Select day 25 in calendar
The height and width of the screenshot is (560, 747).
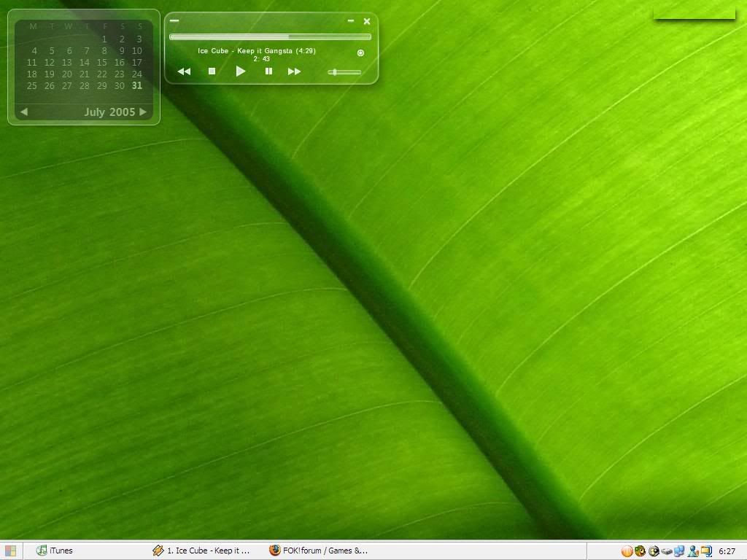click(32, 86)
